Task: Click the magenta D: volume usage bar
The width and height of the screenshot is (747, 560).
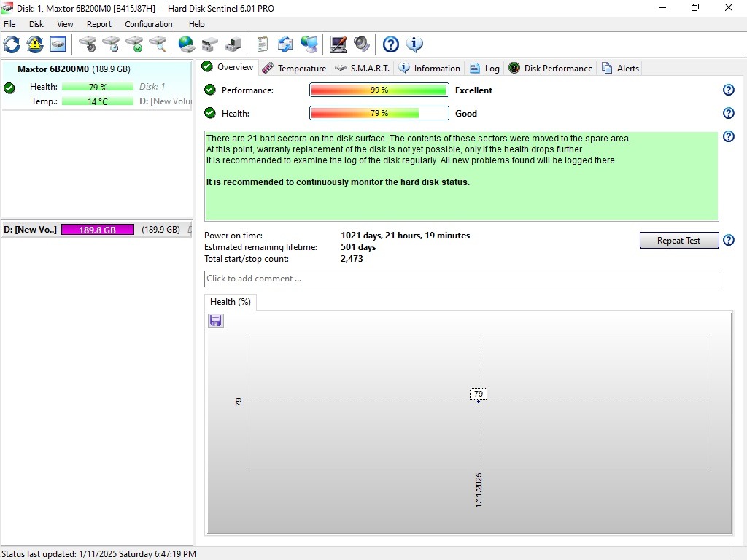Action: coord(98,230)
